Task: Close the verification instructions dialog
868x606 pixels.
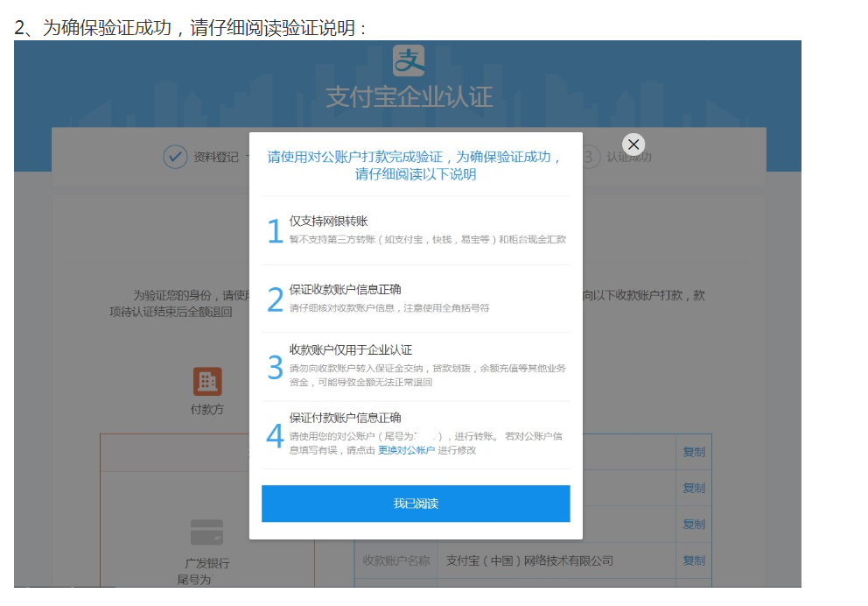Action: click(633, 144)
